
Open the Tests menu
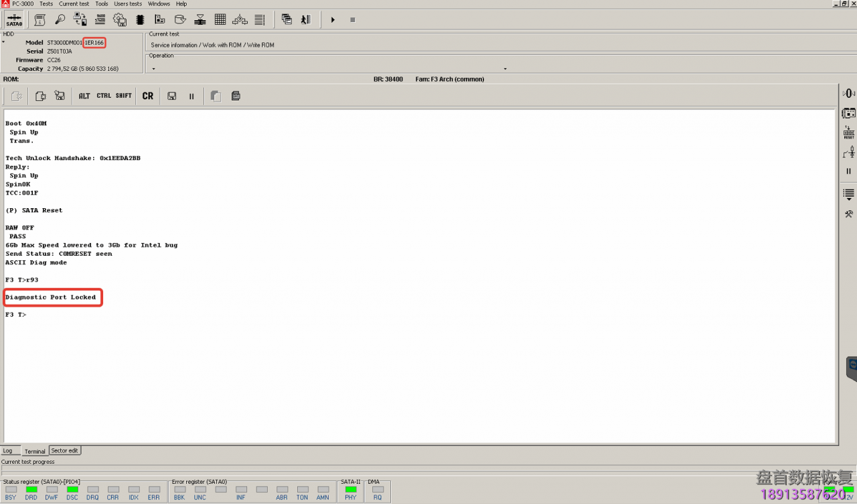coord(46,4)
